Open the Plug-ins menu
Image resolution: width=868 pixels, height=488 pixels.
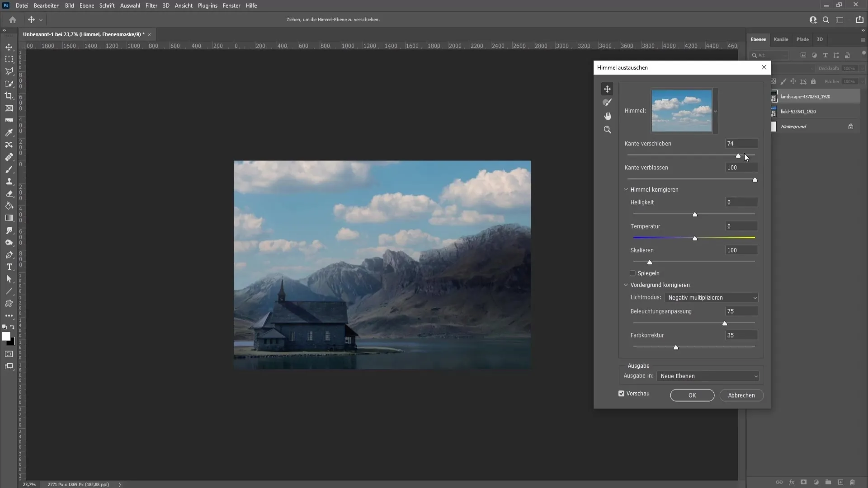(208, 5)
